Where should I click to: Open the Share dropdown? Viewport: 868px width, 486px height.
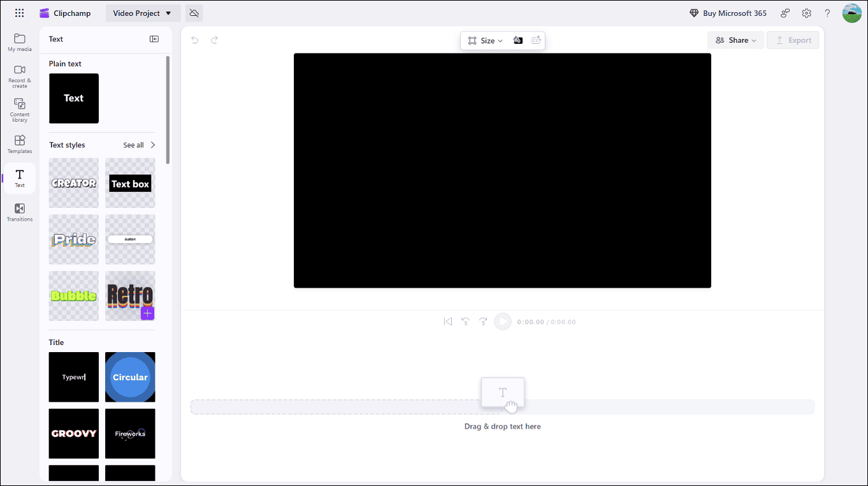(735, 40)
